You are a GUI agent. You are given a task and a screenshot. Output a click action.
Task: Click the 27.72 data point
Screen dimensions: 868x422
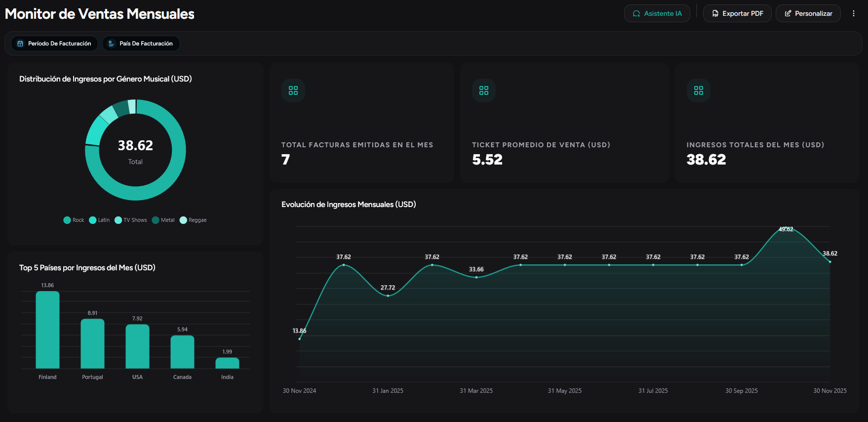388,295
